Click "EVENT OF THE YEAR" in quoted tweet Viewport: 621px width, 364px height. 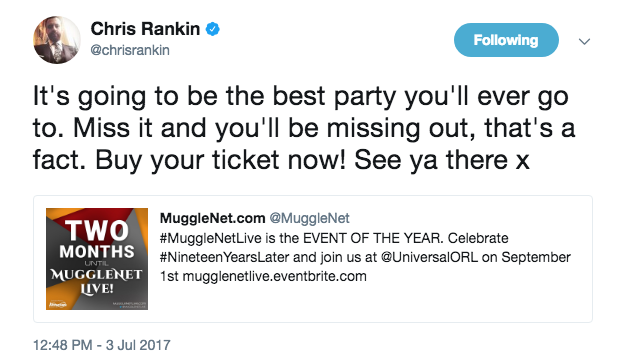373,238
